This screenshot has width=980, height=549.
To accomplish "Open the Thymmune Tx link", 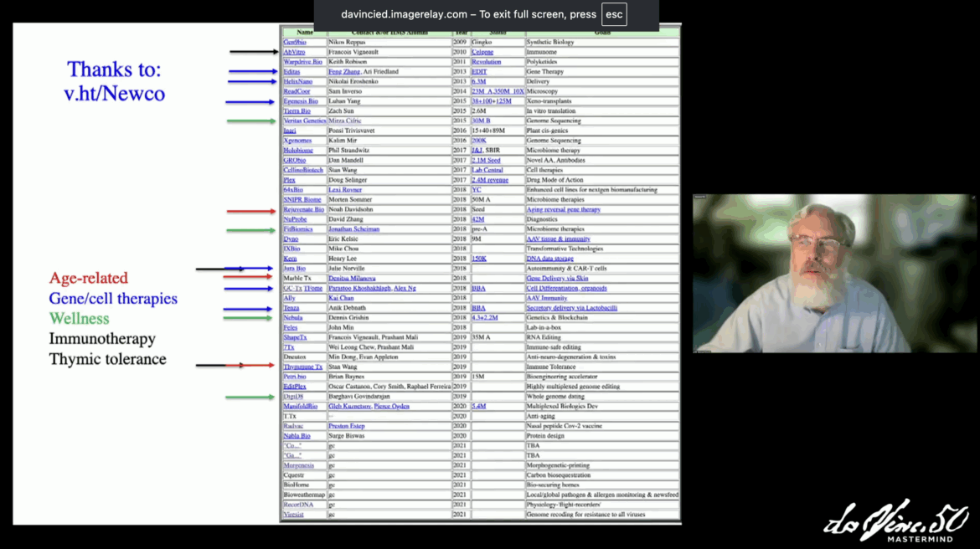I will 303,367.
